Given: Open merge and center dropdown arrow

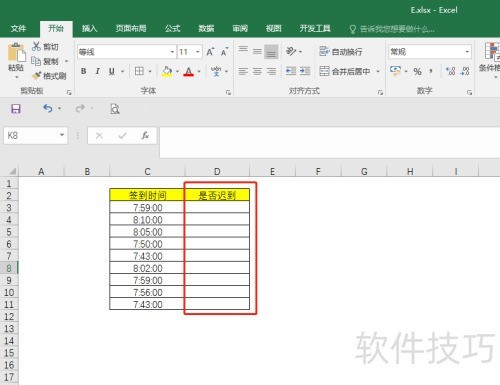Looking at the screenshot, I should coord(378,71).
